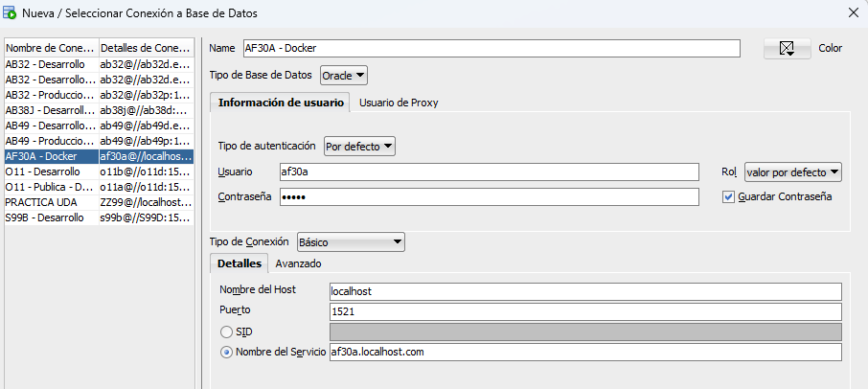The image size is (868, 389).
Task: Select the Detalles tab
Action: (240, 263)
